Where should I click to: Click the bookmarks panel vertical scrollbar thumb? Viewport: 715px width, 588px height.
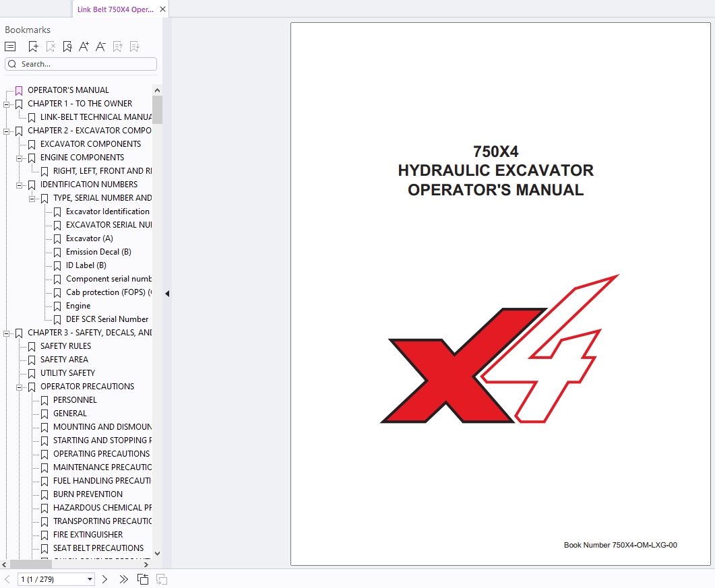pyautogui.click(x=157, y=110)
